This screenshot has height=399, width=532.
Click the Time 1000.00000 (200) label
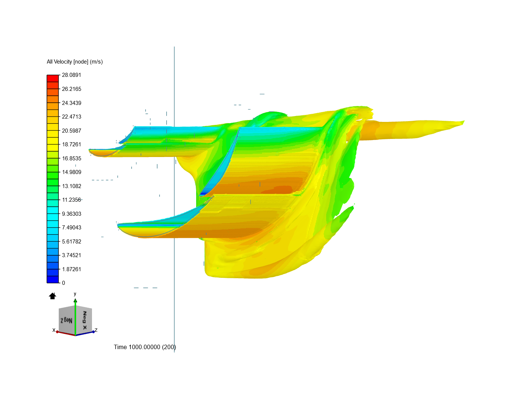[x=145, y=347]
